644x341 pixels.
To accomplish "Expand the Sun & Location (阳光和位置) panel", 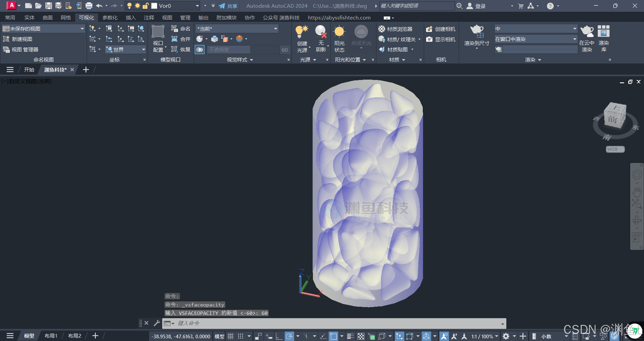I will pos(350,60).
